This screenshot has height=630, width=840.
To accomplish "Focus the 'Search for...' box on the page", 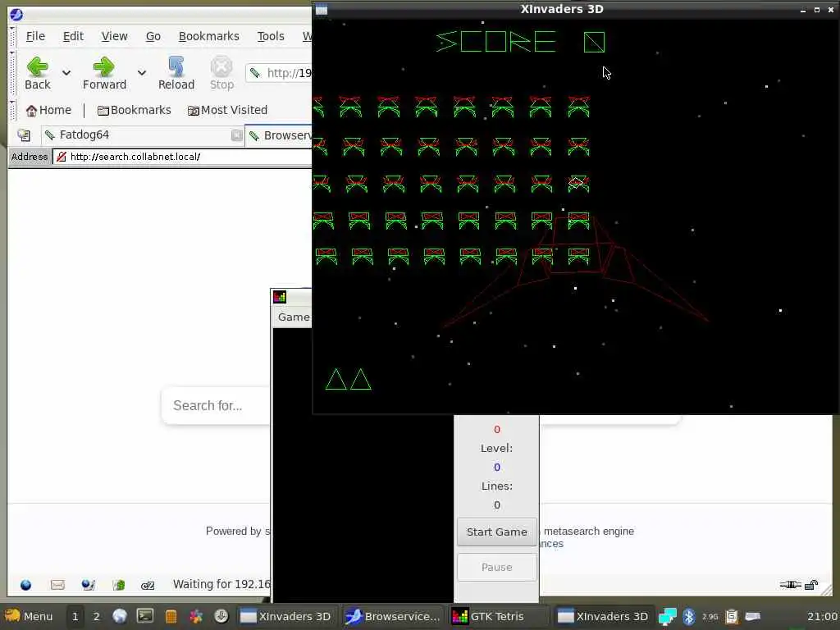I will 217,405.
